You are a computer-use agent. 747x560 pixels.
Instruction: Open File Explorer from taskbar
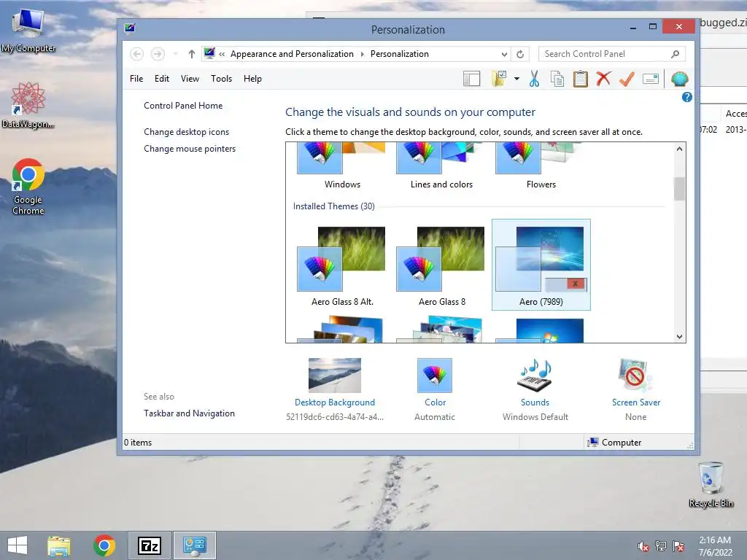point(59,545)
